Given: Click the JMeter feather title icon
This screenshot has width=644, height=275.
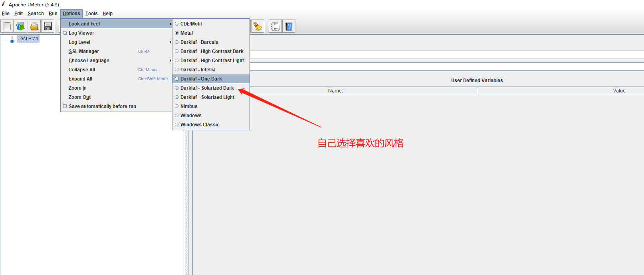Looking at the screenshot, I should [4, 4].
